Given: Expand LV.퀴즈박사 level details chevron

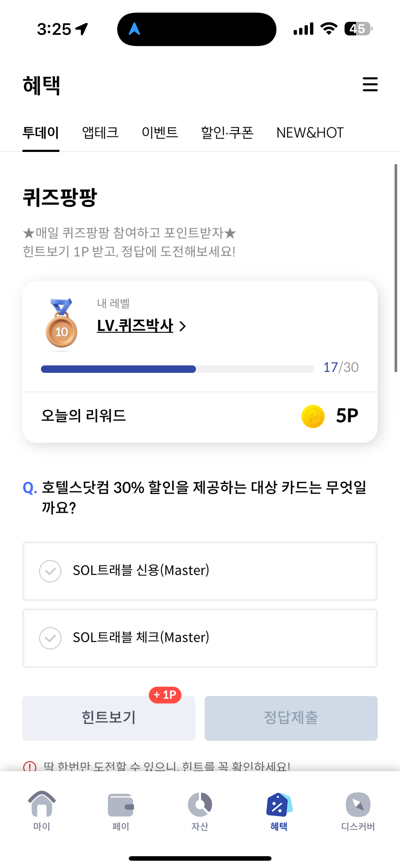Looking at the screenshot, I should [182, 326].
